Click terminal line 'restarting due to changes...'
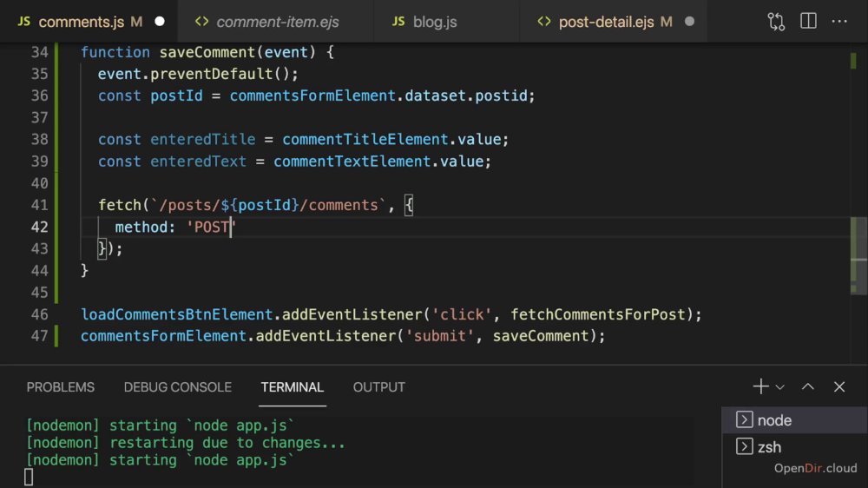Screen dimensions: 868x488 click(227, 443)
